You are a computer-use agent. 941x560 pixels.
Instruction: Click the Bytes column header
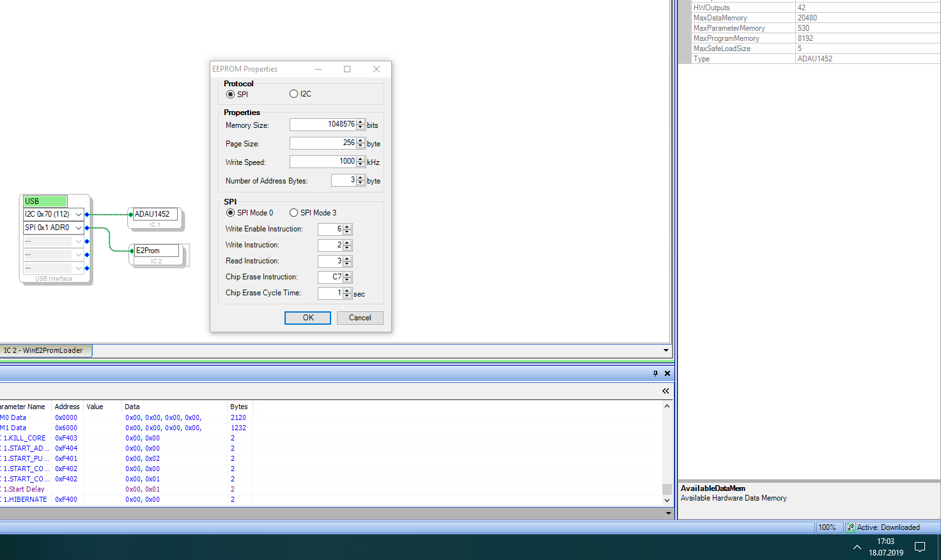(x=239, y=407)
